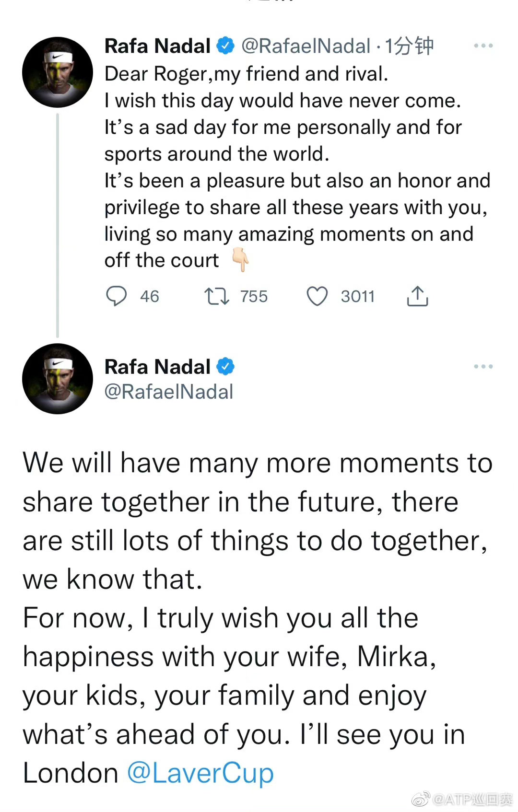Like the tweet using the heart icon
The height and width of the screenshot is (812, 518).
click(x=317, y=296)
